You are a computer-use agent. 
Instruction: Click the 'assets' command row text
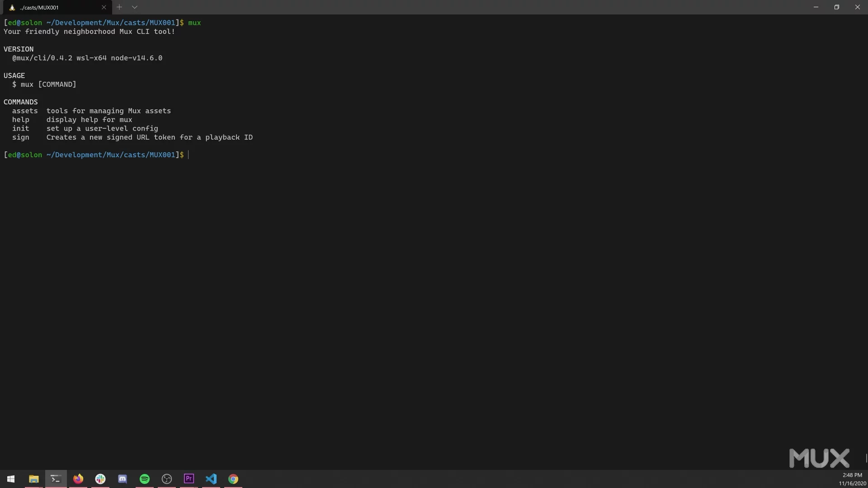[x=91, y=111]
